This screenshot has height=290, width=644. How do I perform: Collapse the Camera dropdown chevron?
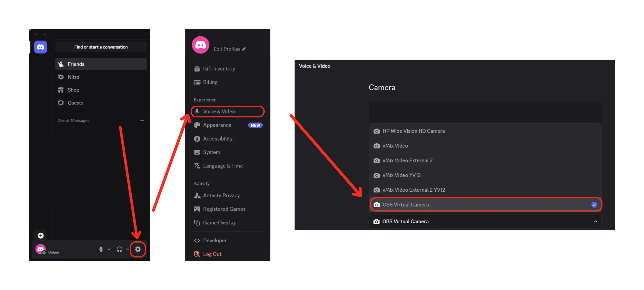click(595, 221)
